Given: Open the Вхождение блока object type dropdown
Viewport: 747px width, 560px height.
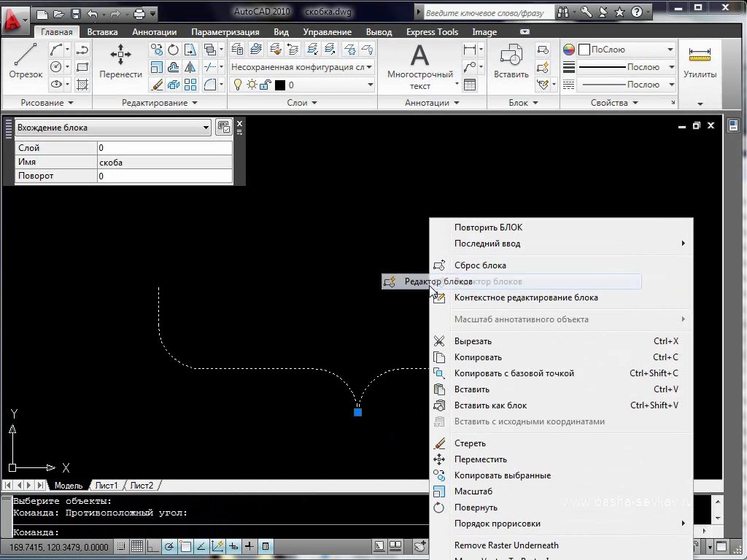Looking at the screenshot, I should 113,128.
